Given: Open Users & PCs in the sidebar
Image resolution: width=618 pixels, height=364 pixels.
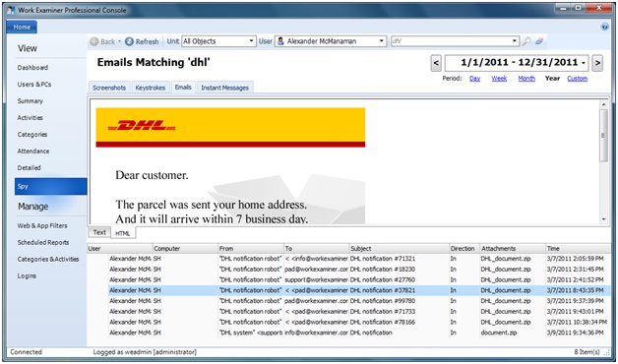Looking at the screenshot, I should (34, 85).
